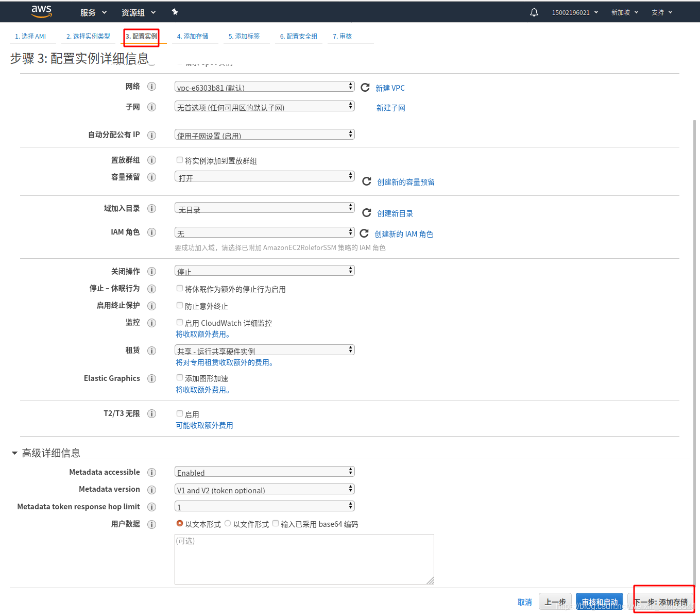Click the info icon for IAM 角色
This screenshot has height=616, width=700.
tap(152, 232)
